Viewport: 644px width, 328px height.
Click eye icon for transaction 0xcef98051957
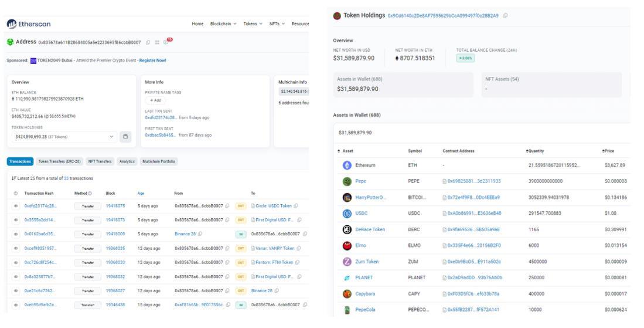click(x=16, y=248)
